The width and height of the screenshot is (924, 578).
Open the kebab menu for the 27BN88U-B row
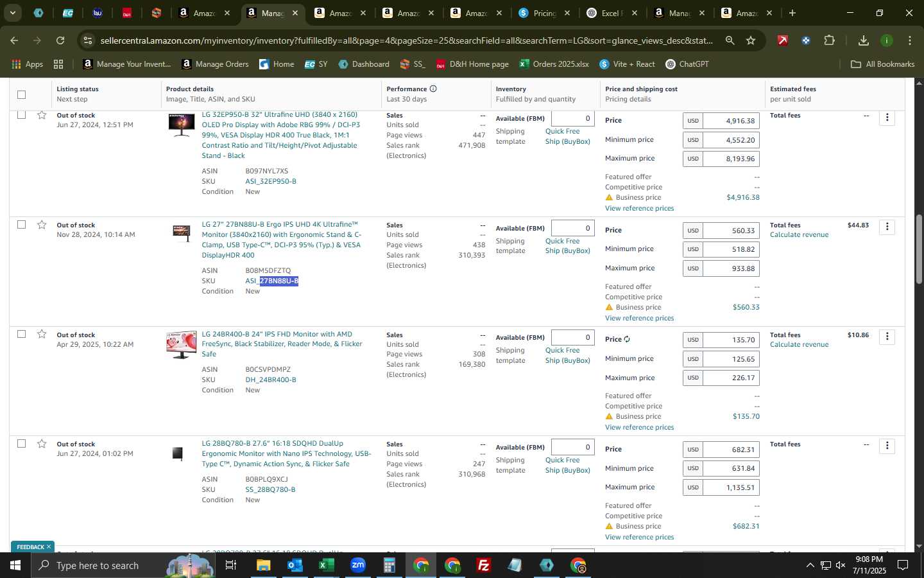coord(887,227)
